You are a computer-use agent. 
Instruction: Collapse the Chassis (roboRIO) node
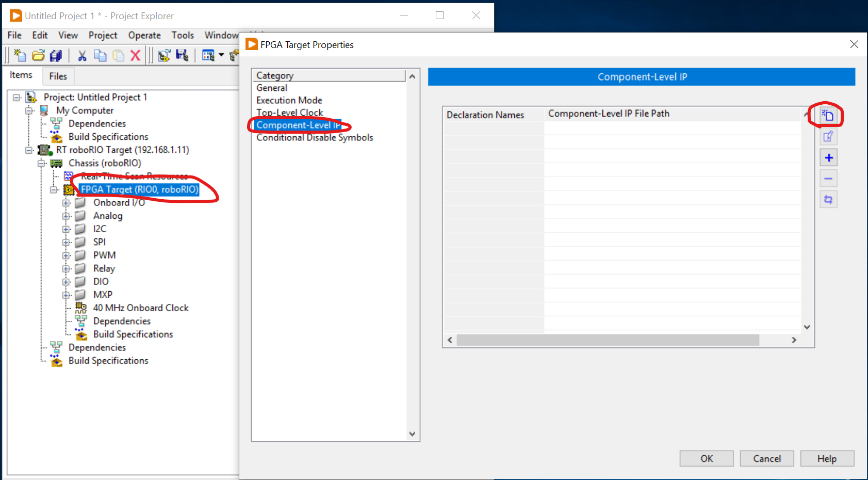[41, 163]
